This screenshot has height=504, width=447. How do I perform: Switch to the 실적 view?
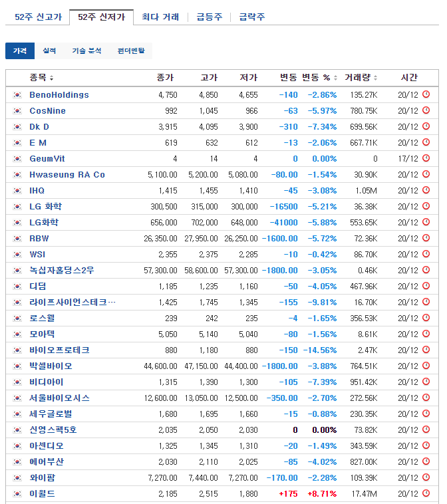49,51
